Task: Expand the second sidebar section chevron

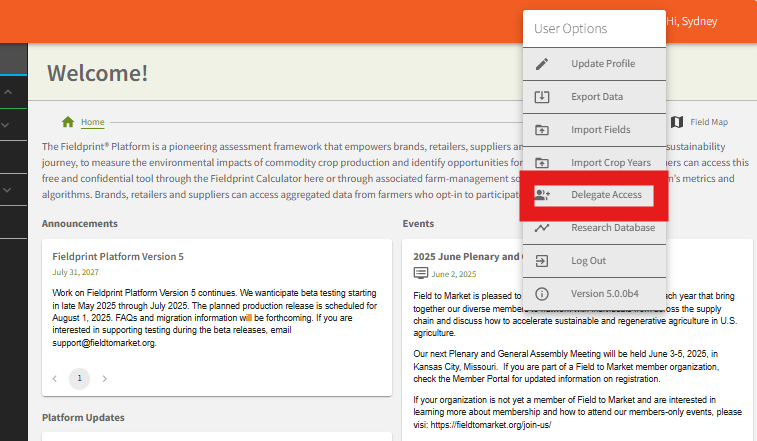Action: [7, 125]
